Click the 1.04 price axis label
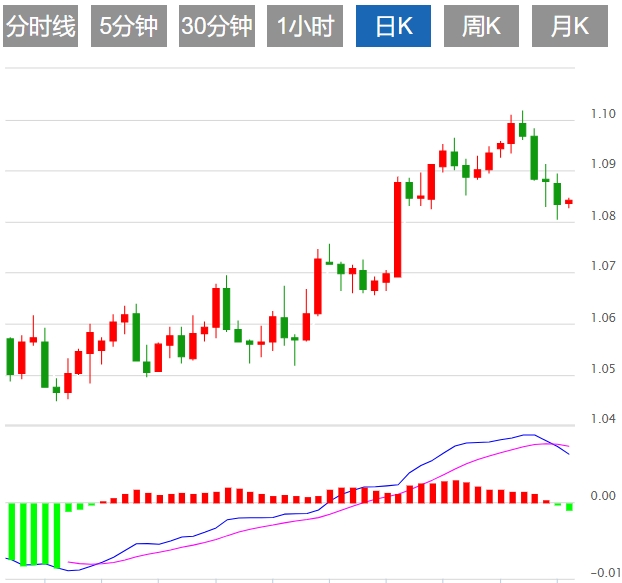The width and height of the screenshot is (622, 583). 603,419
